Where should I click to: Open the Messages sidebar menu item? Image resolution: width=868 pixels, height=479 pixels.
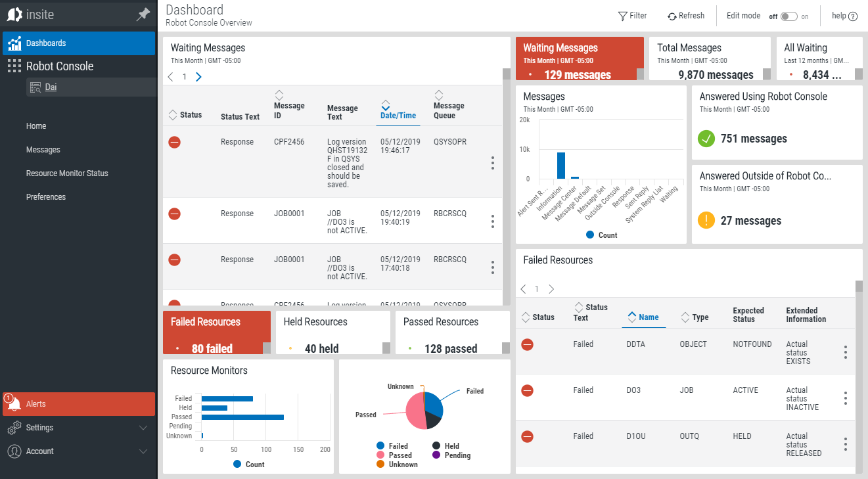[43, 150]
